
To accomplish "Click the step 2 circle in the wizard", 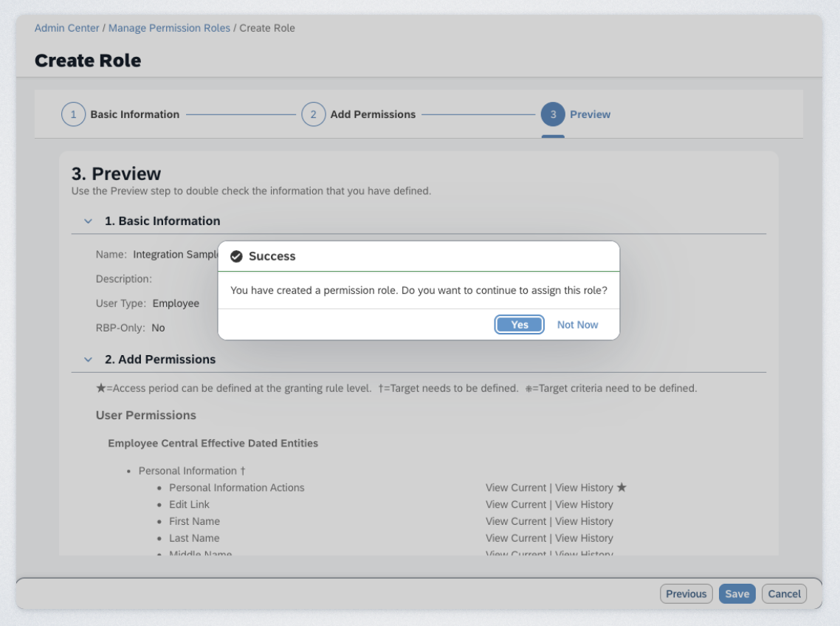I will [x=313, y=114].
